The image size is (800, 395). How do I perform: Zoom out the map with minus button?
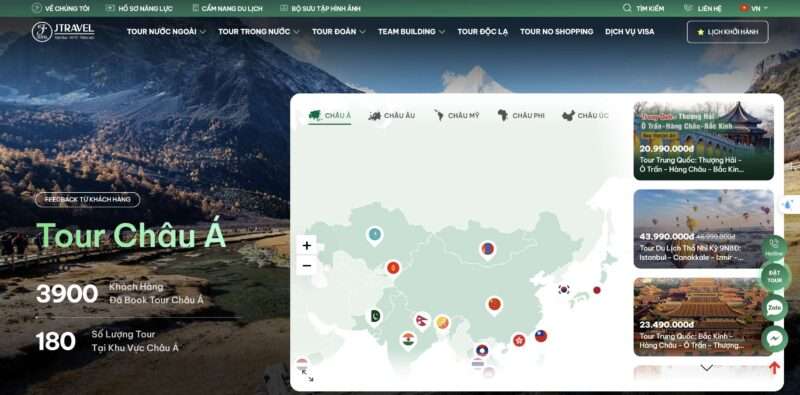[307, 265]
